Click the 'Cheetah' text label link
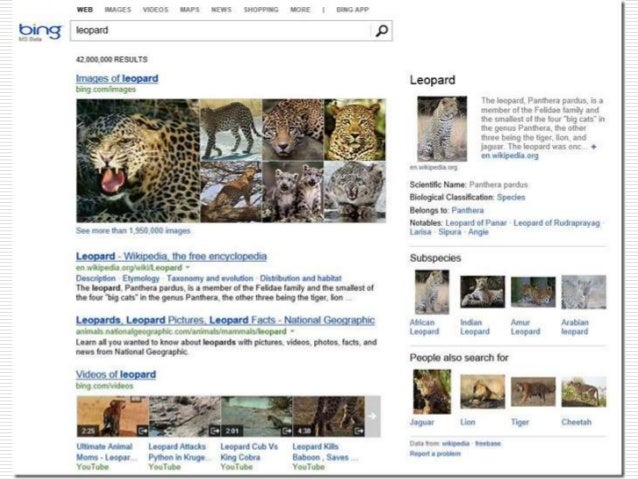This screenshot has width=638, height=479. tap(576, 422)
